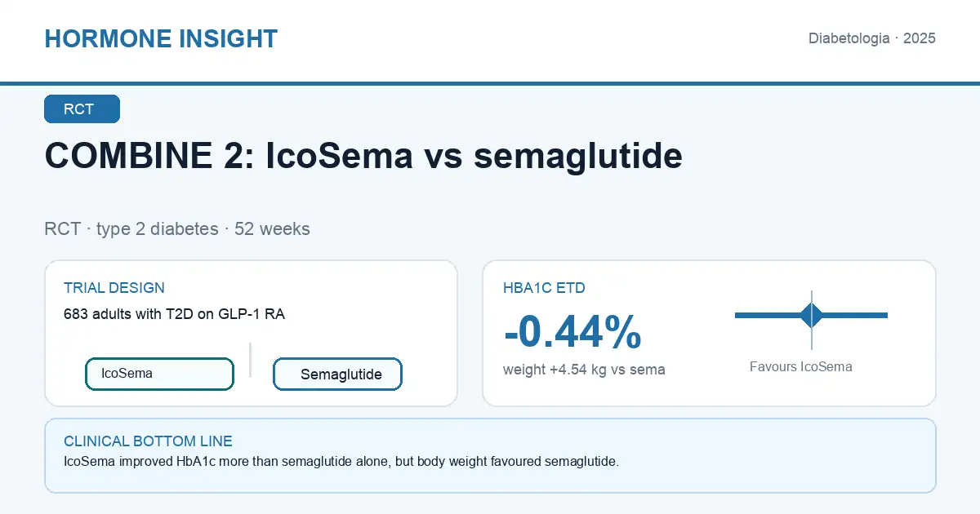Click the diamond marker on forest plot
Viewport: 980px width, 514px height.
pos(812,315)
